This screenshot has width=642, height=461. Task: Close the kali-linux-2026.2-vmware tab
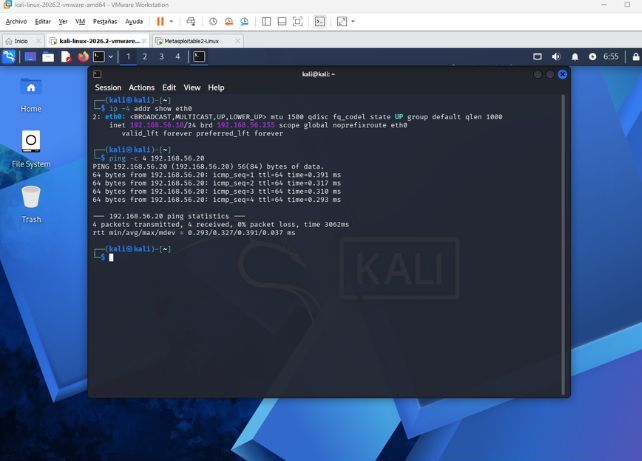[144, 41]
